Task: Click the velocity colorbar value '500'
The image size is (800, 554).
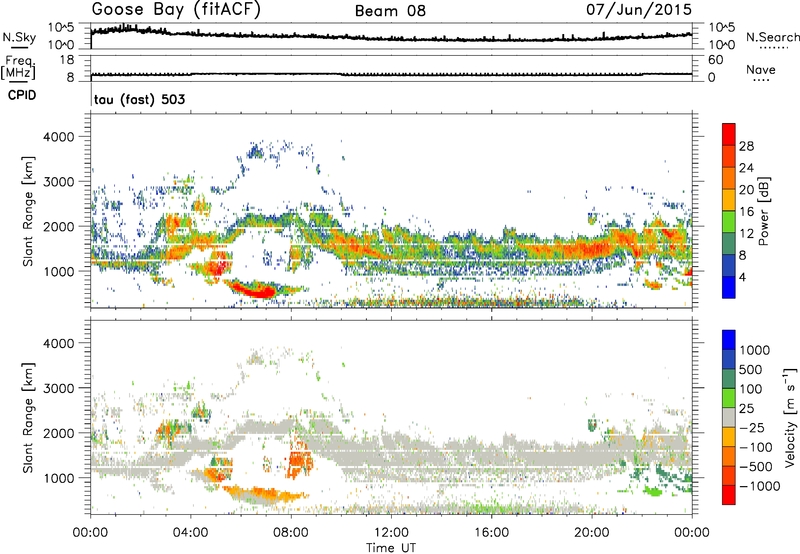Action: (752, 369)
